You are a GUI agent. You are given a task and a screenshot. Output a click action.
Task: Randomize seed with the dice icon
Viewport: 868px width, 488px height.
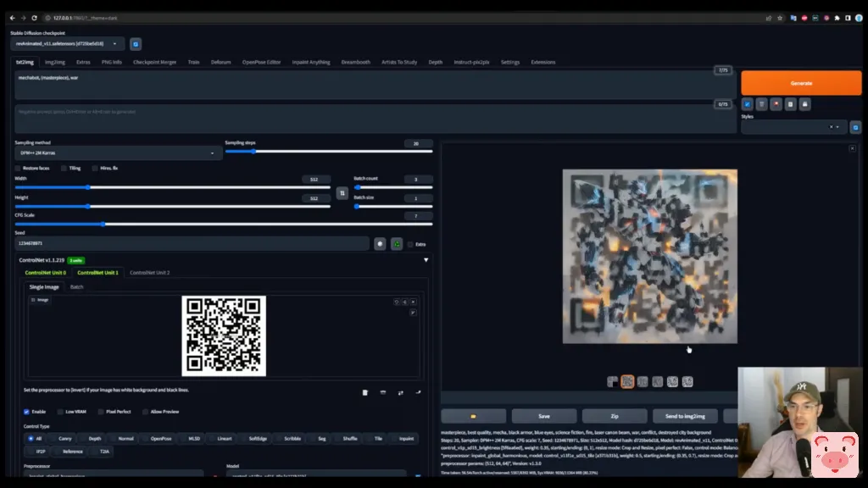(x=381, y=244)
